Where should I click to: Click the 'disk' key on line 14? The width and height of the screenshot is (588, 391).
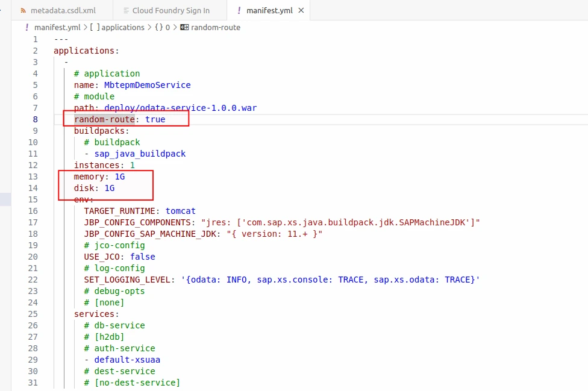(84, 188)
